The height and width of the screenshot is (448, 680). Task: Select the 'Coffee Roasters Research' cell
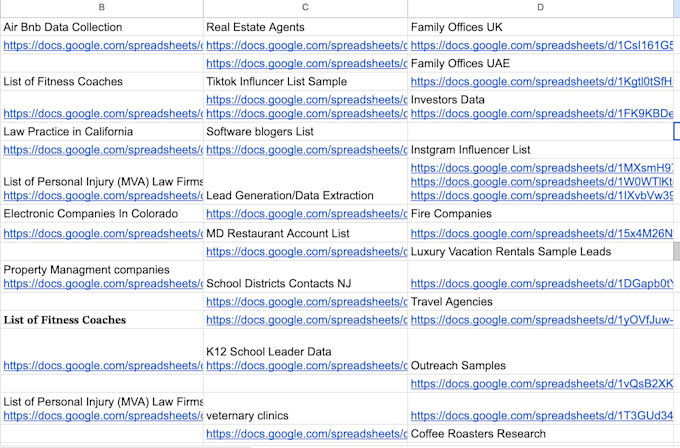tap(540, 434)
